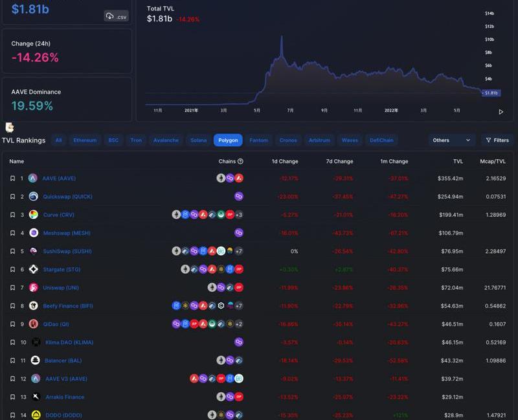Click the Balancer logo icon

[x=34, y=360]
